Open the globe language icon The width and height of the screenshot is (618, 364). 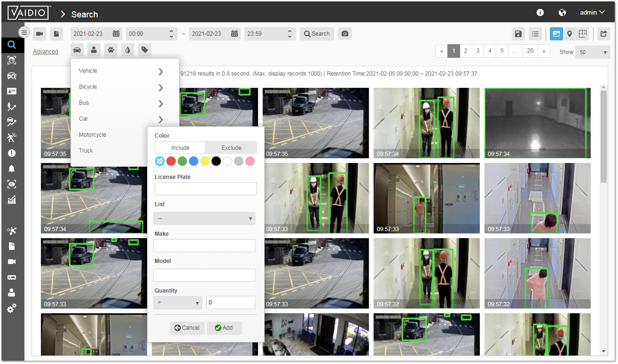[562, 13]
